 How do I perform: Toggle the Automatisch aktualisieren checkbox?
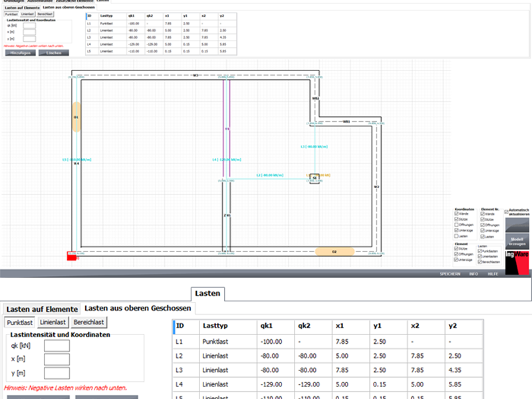(507, 212)
